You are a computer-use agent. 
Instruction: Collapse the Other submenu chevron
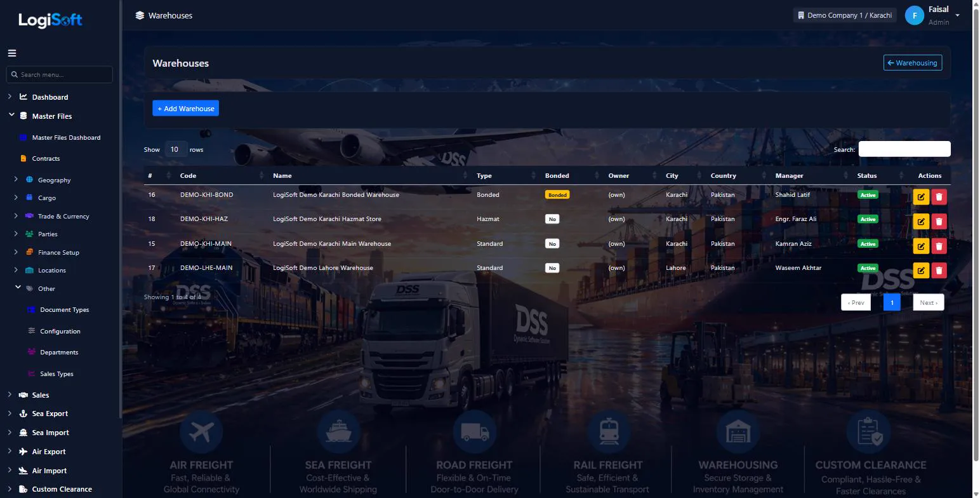click(18, 288)
